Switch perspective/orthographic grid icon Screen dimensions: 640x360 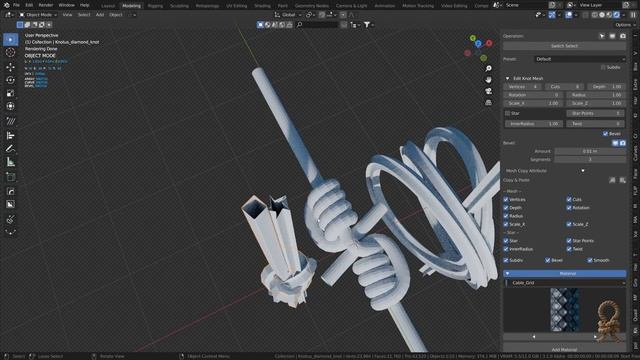488,103
